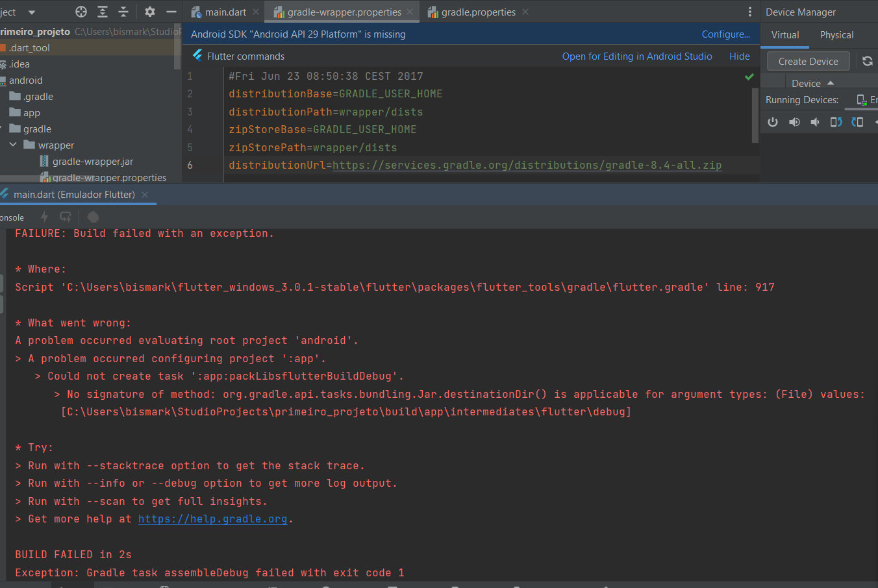Click the Collapse All icon in Project panel
This screenshot has width=878, height=588.
click(x=123, y=12)
